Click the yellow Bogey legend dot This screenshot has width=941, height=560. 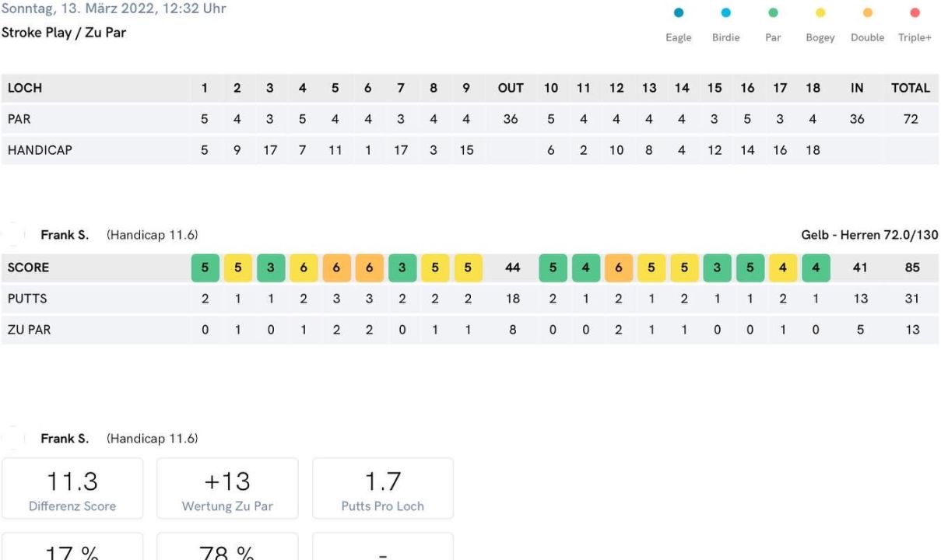[x=820, y=13]
